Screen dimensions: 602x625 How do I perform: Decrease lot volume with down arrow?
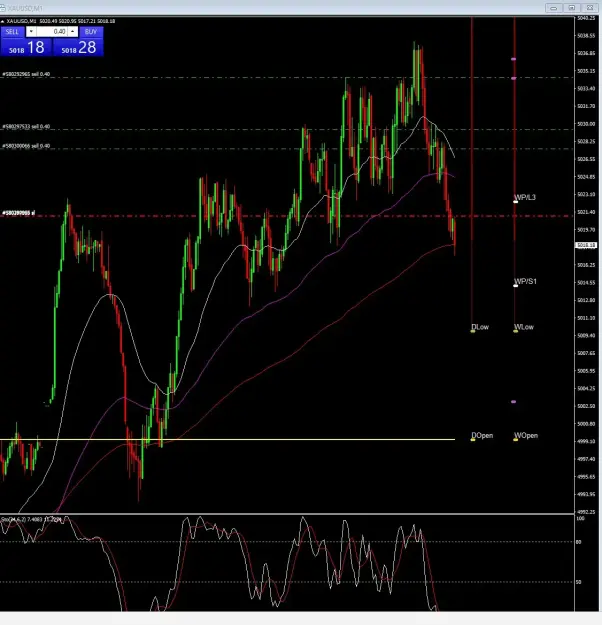click(31, 32)
